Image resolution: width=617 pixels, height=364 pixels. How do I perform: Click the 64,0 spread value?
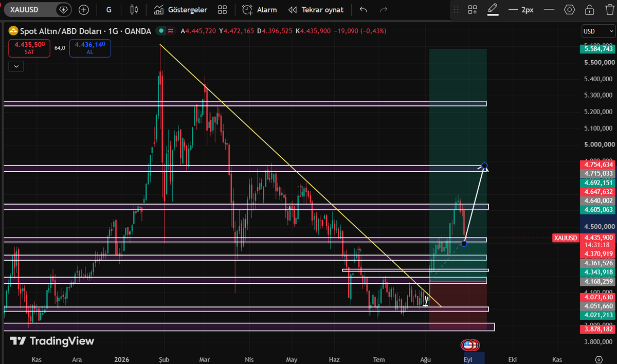tap(60, 48)
